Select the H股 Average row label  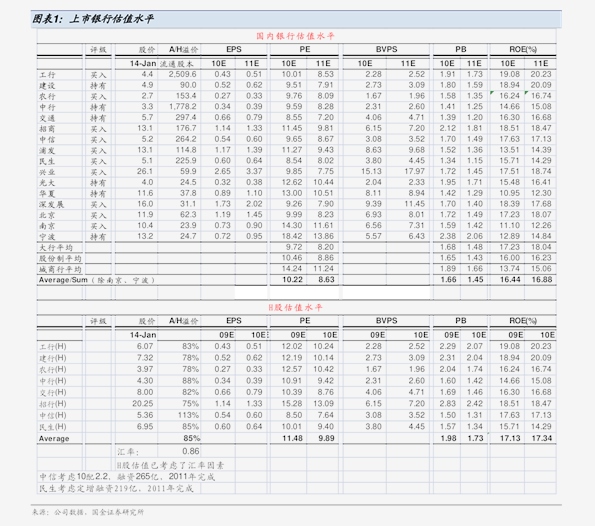click(54, 438)
